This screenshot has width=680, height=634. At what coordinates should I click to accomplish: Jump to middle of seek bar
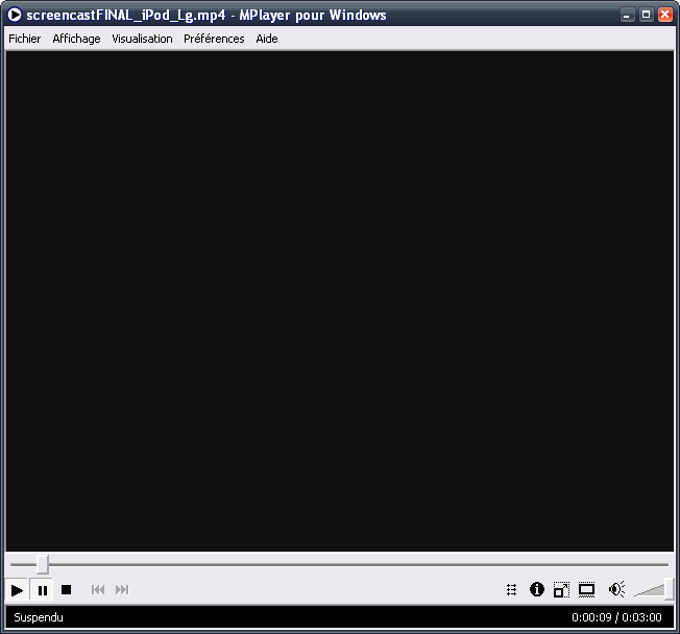coord(340,564)
